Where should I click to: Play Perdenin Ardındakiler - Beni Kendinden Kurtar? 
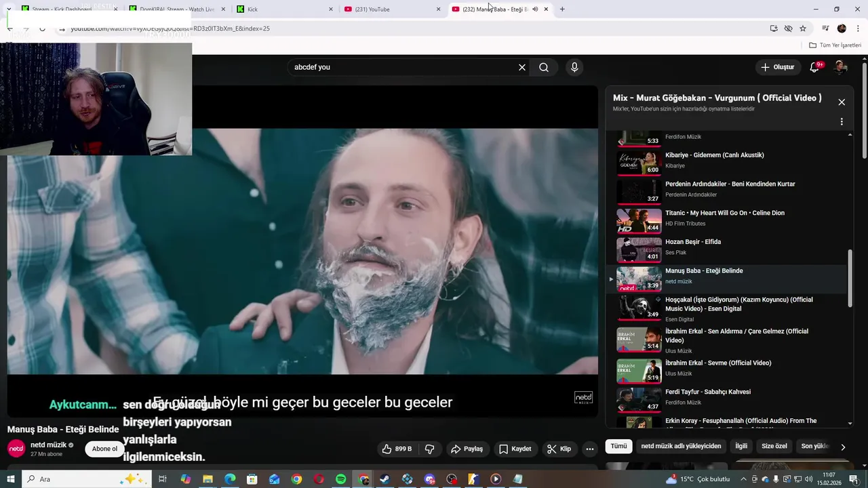coord(731,190)
